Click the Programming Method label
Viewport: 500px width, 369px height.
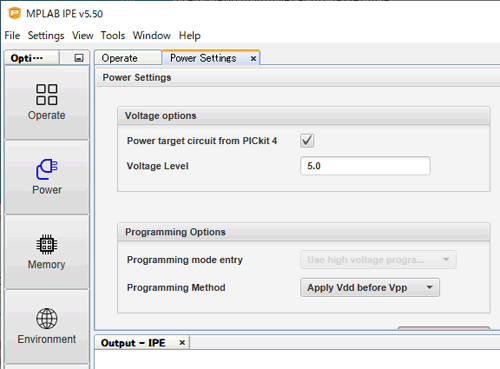pos(176,287)
